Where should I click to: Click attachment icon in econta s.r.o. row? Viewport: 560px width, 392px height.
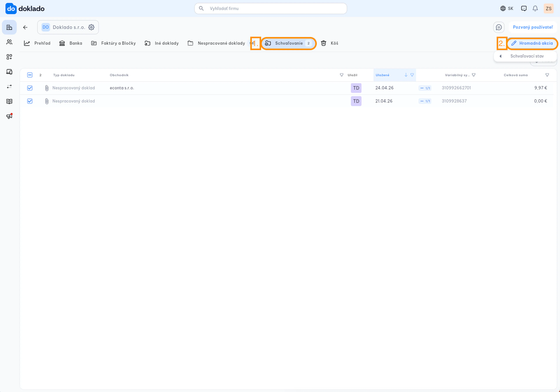tap(47, 88)
